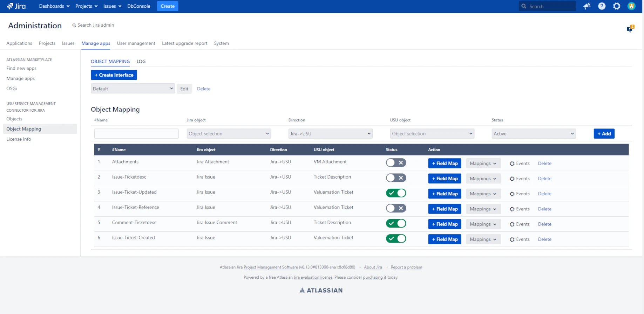Image resolution: width=644 pixels, height=314 pixels.
Task: Click the notification chat icon with badge
Action: (x=630, y=28)
